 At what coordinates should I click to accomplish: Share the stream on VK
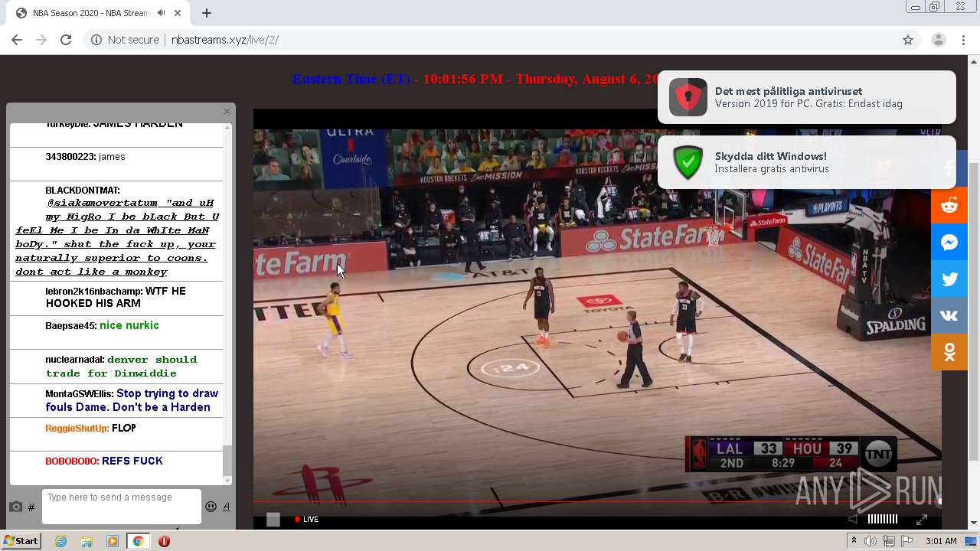point(949,315)
